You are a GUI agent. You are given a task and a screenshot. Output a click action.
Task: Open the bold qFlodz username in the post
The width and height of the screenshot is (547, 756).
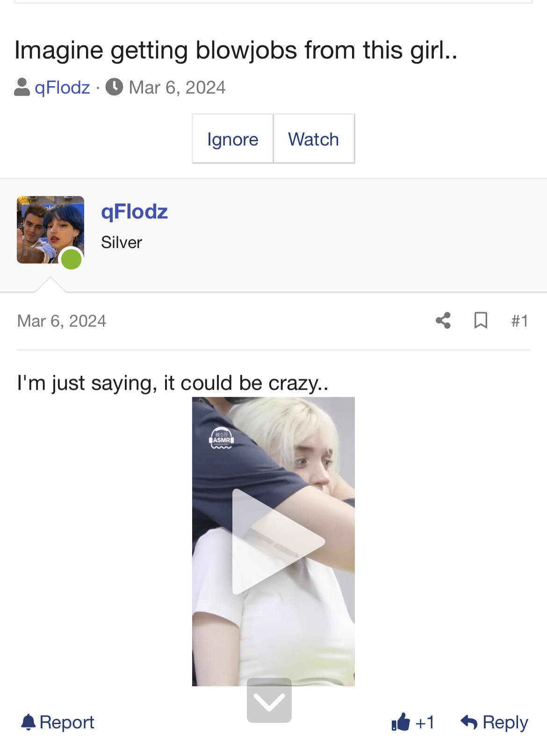(x=134, y=212)
